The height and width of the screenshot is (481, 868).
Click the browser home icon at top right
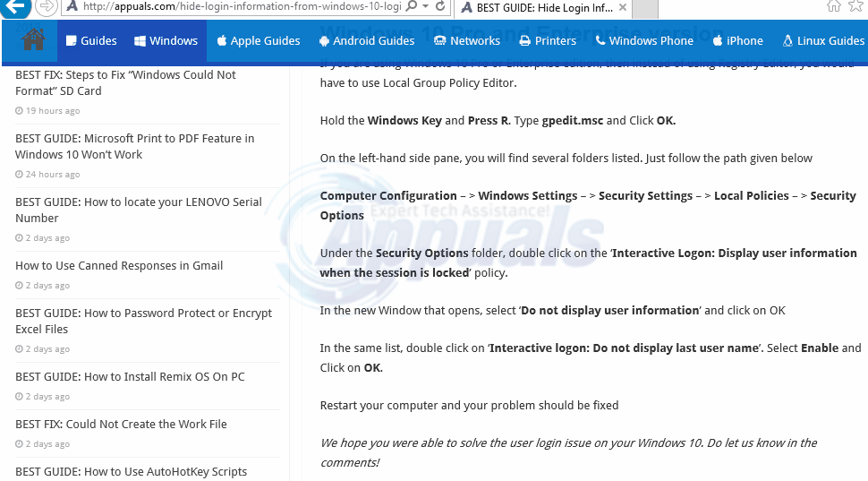coord(833,6)
